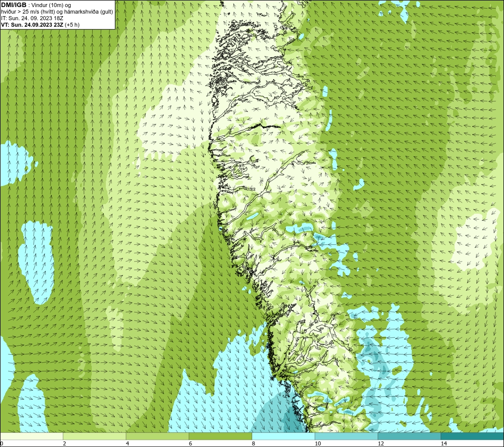
Task: Click the 12–14 m/s teal scale band
Action: 409,436
